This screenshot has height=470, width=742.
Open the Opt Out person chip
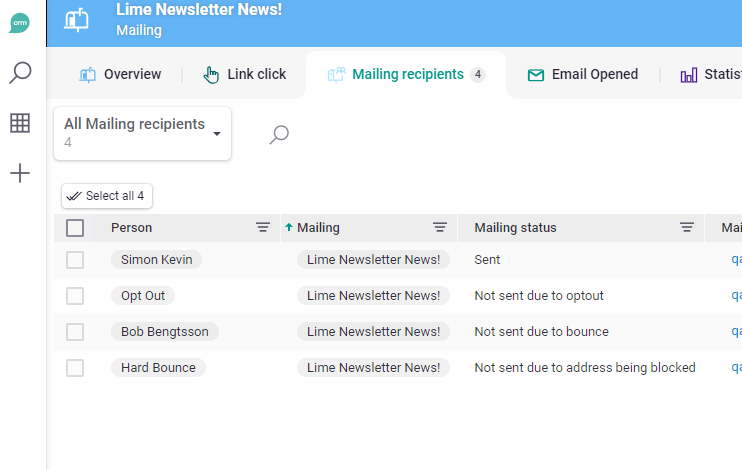point(143,296)
